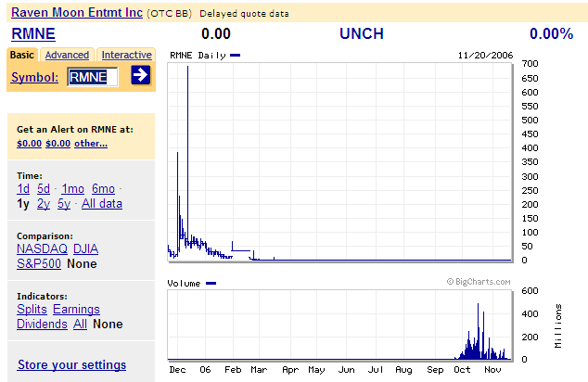Screen dimensions: 588x382
Task: Show the Dividends indicator
Action: coord(42,325)
